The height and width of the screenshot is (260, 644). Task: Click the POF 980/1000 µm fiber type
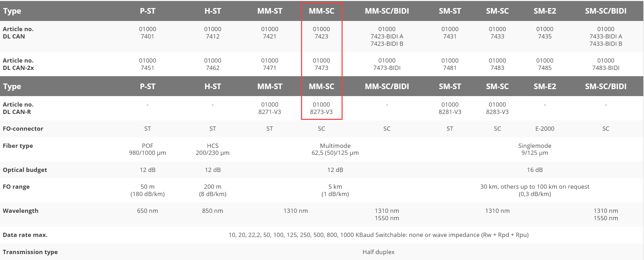coord(147,149)
